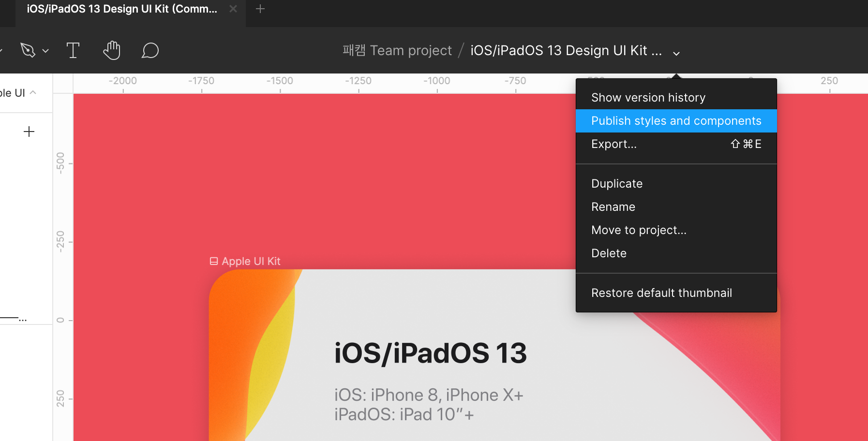Screen dimensions: 868x441
Task: Choose Delete from the file menu
Action: tap(676, 253)
